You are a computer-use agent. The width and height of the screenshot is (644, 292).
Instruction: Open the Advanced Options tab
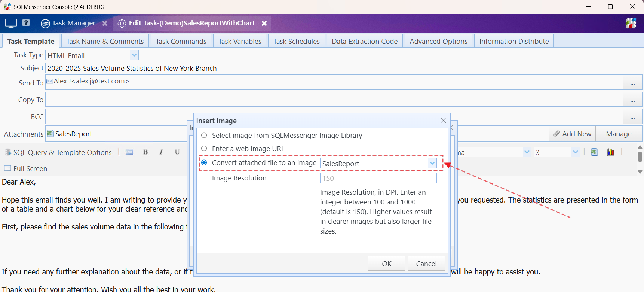point(438,41)
